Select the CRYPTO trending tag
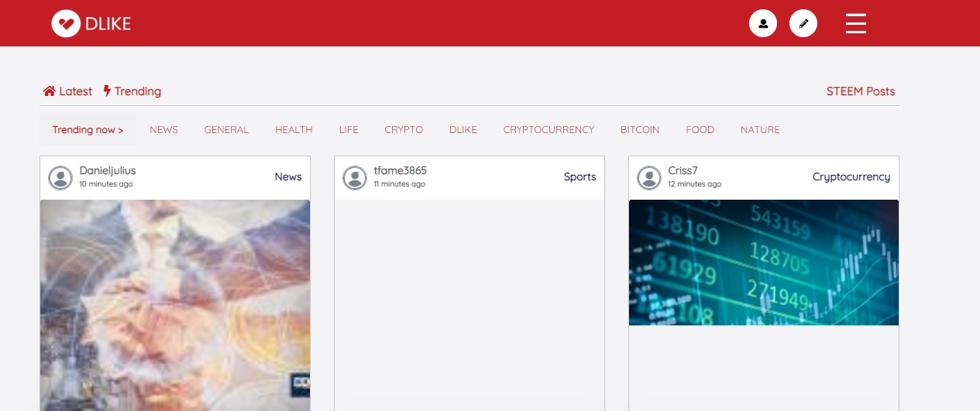This screenshot has height=411, width=980. (404, 130)
